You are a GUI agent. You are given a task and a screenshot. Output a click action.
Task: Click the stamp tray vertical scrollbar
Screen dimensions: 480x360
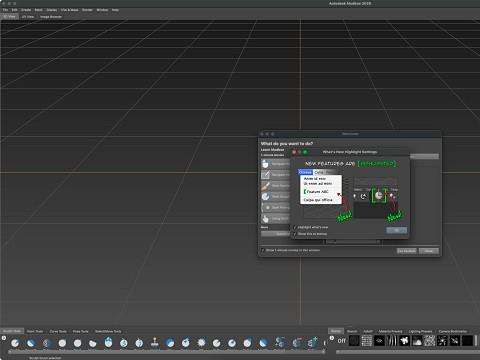476,341
